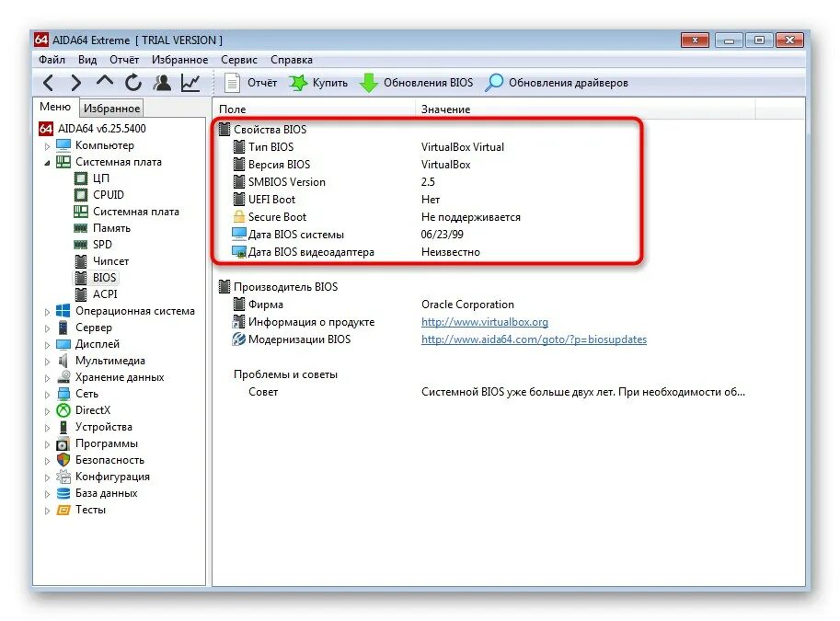
Task: Open the graph monitoring icon
Action: (190, 83)
